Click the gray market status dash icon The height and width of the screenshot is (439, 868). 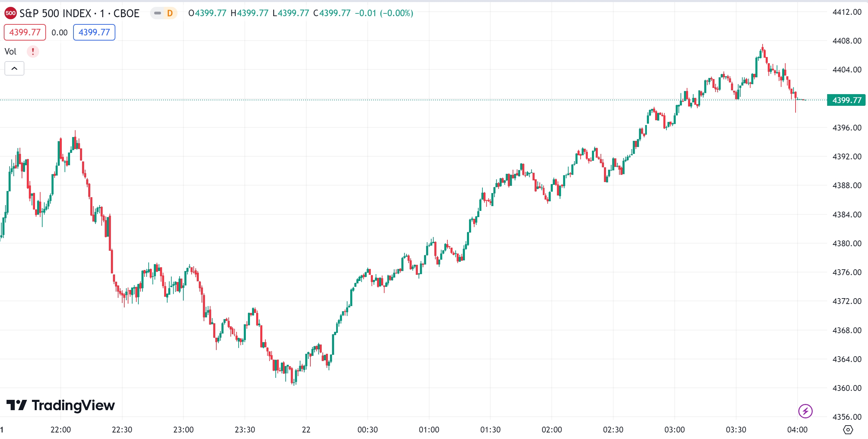(x=158, y=13)
